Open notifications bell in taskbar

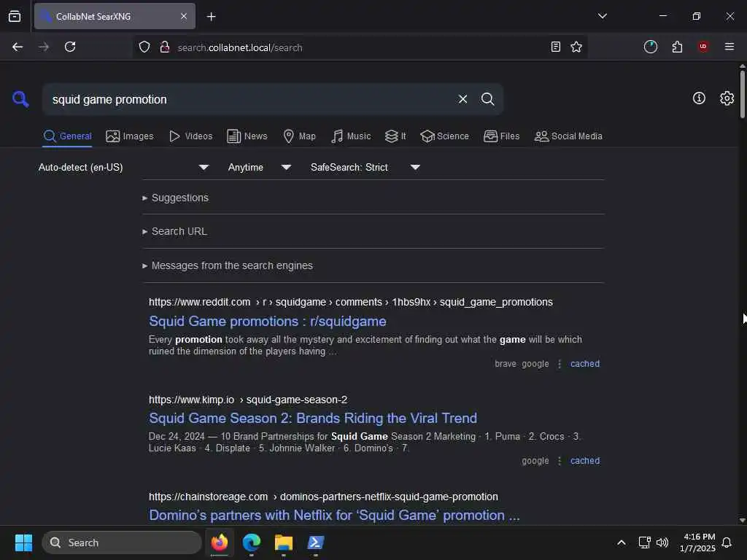pos(727,542)
